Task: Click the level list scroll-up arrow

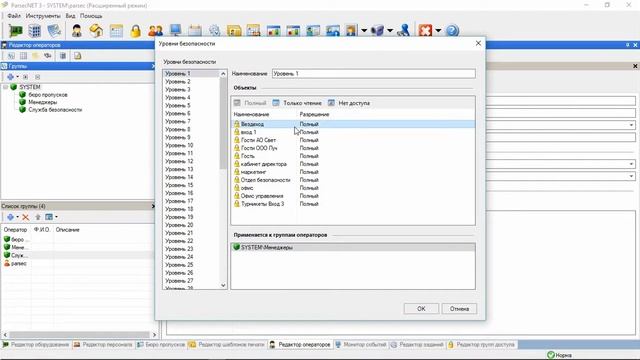Action: (223, 74)
